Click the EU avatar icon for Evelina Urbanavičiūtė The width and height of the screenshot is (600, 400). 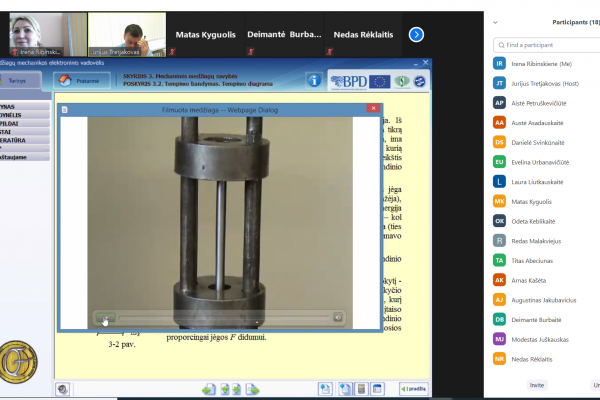(x=499, y=162)
